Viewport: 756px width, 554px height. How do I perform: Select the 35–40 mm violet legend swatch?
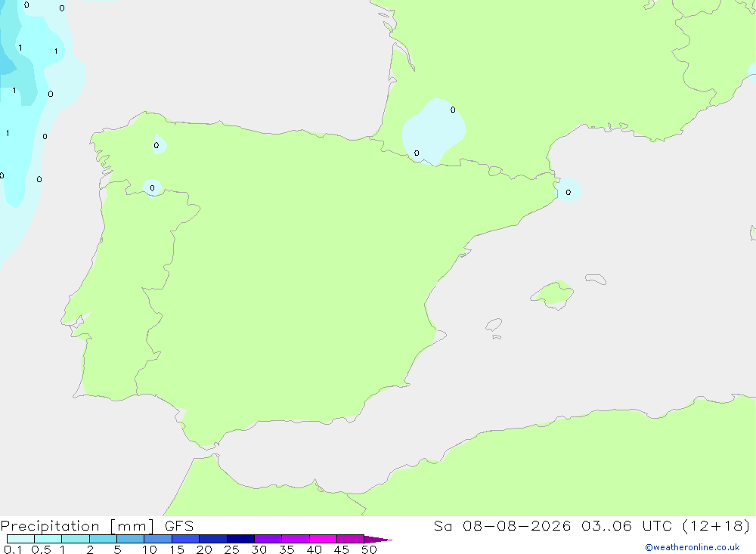(x=295, y=539)
